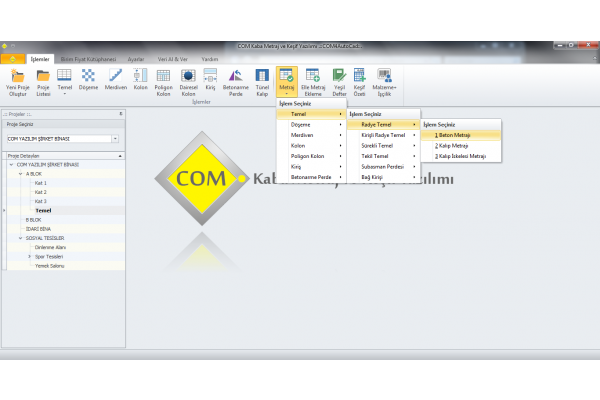Choose Kiriş in the Metraj menu

click(x=311, y=167)
